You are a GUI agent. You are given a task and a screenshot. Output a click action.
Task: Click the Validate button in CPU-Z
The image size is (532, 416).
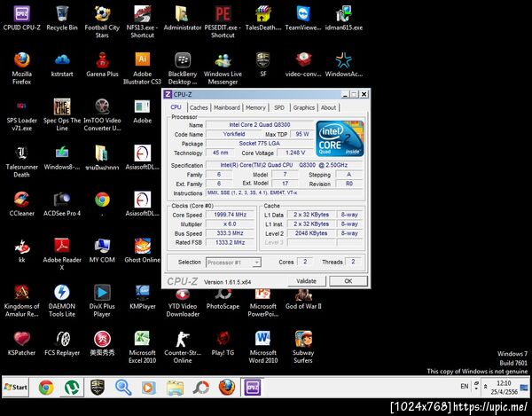[x=306, y=281]
